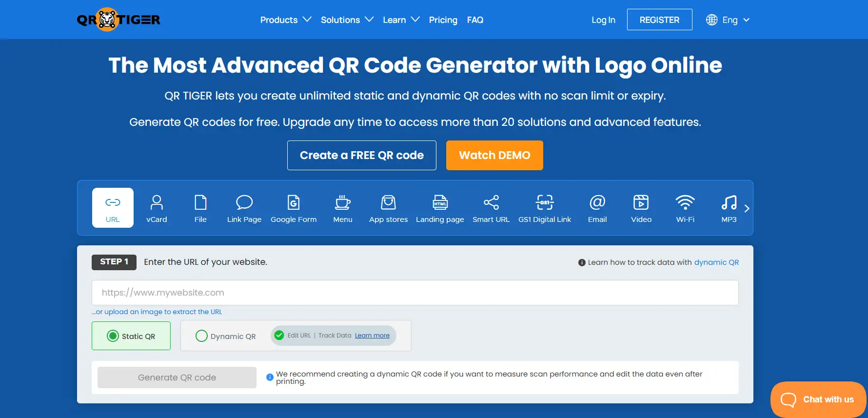Image resolution: width=868 pixels, height=418 pixels.
Task: Click the Watch DEMO button
Action: (494, 156)
